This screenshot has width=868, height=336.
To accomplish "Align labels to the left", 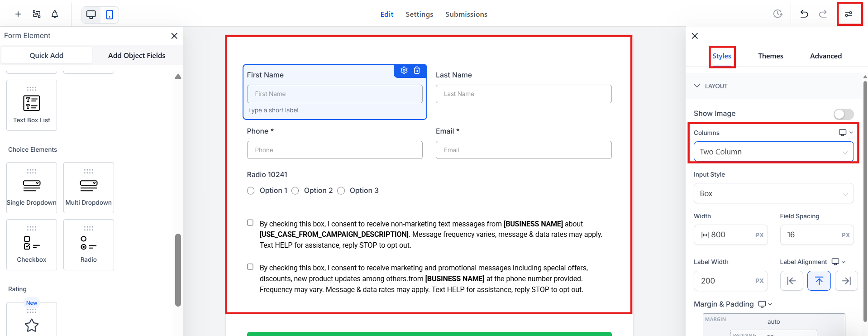I will coord(792,281).
